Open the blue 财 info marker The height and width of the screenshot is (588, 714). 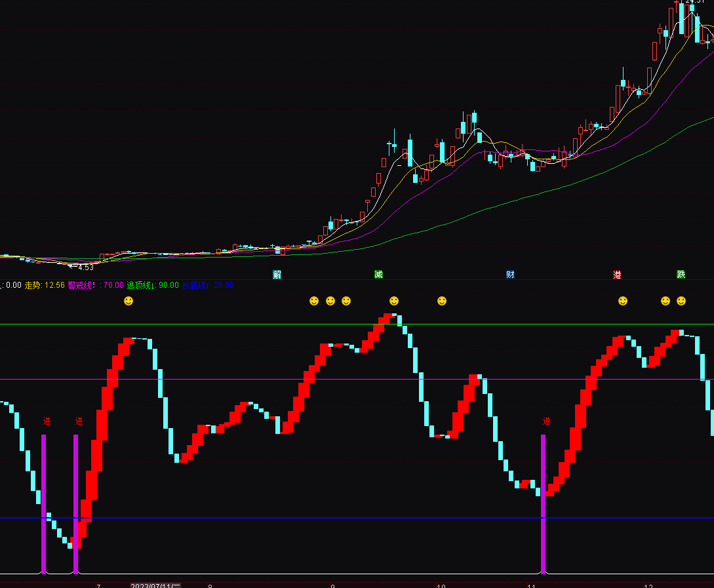coord(510,275)
